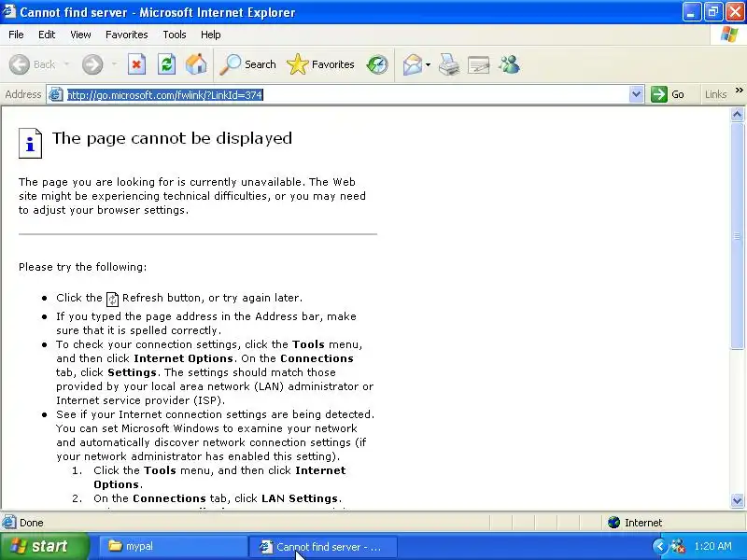Click 'Please try the following:' text

[x=82, y=267]
